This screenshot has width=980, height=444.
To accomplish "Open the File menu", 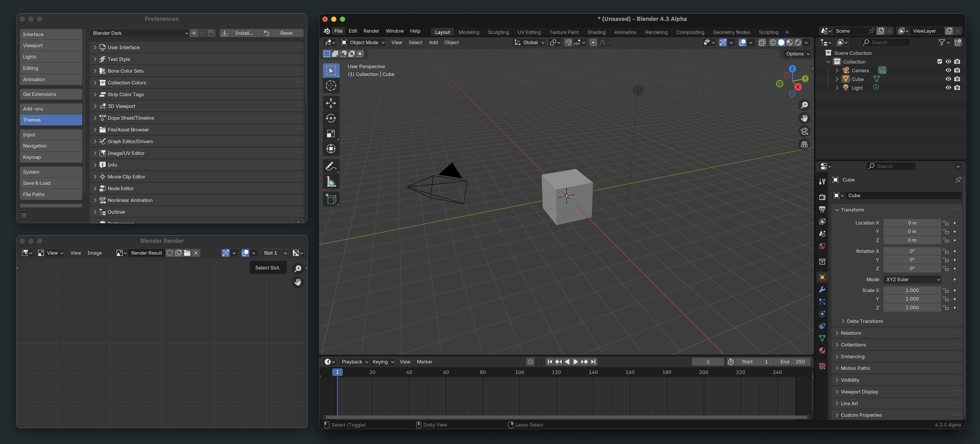I will 338,31.
